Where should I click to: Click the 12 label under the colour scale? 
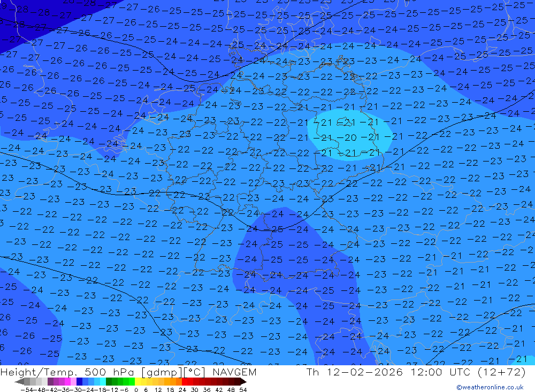[158, 390]
